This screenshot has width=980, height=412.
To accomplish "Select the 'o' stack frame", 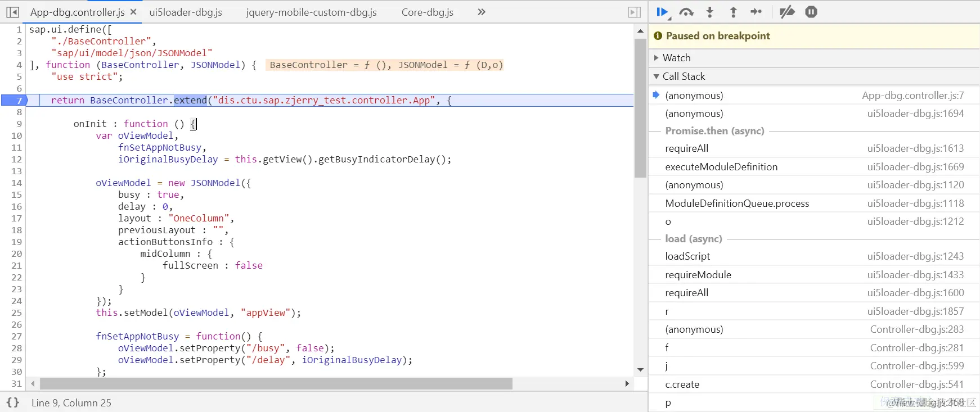I will coord(814,221).
